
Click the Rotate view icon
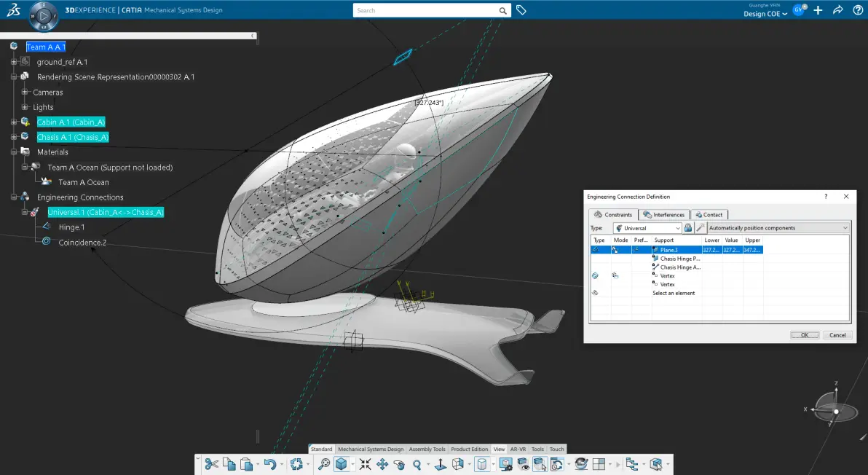pyautogui.click(x=399, y=465)
